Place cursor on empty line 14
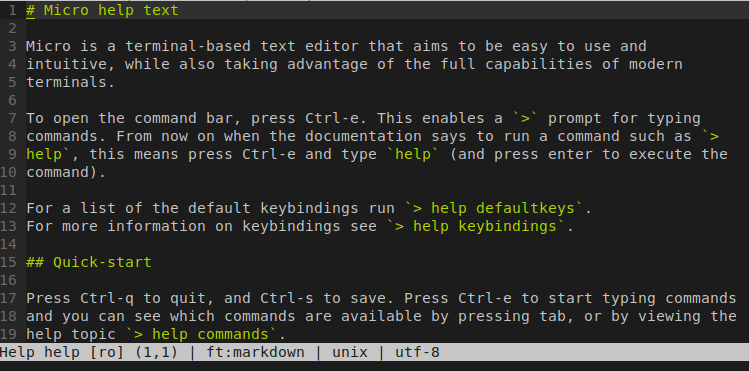The width and height of the screenshot is (749, 371). pyautogui.click(x=382, y=244)
